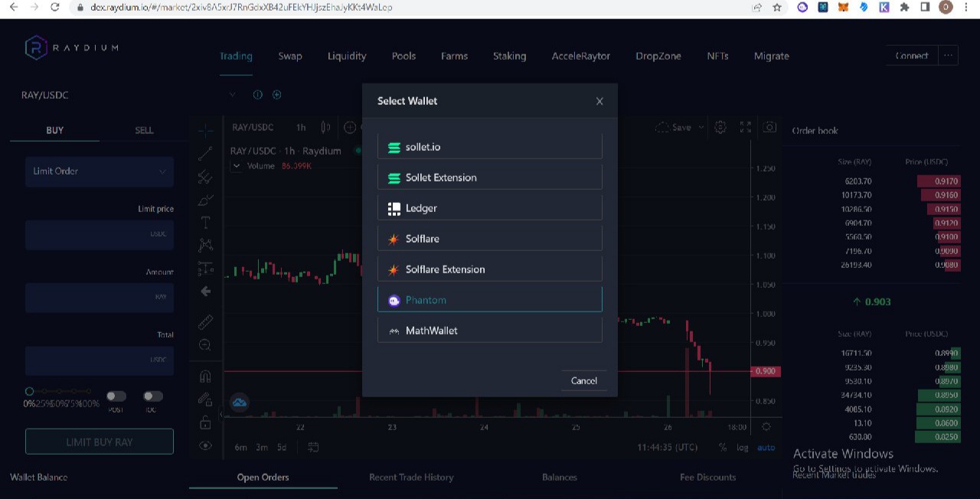
Task: Select the trend line drawing tool
Action: click(x=205, y=153)
